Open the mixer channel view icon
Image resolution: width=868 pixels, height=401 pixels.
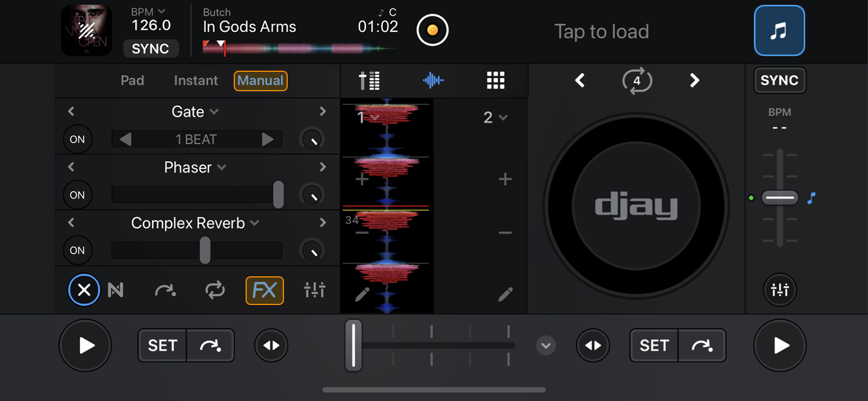(370, 80)
